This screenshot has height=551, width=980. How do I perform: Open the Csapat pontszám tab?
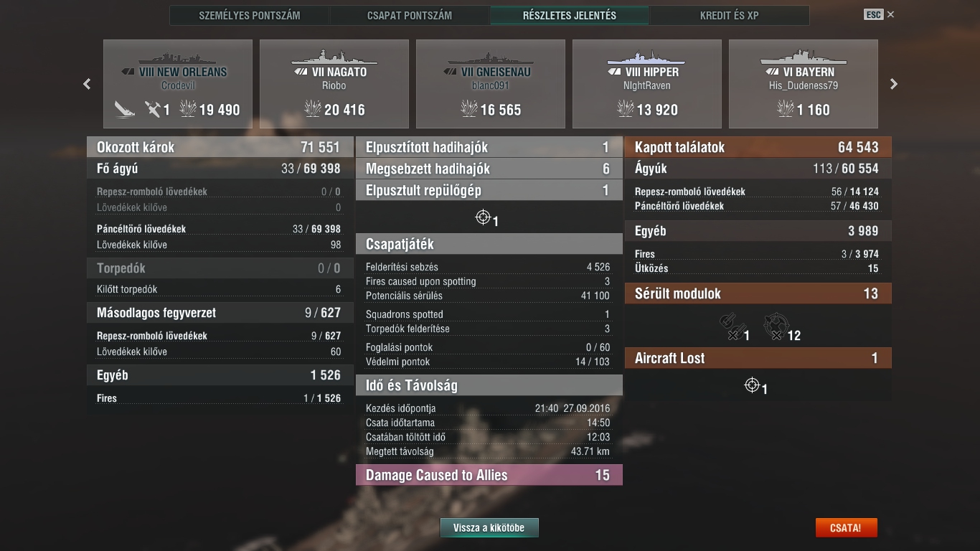tap(410, 15)
